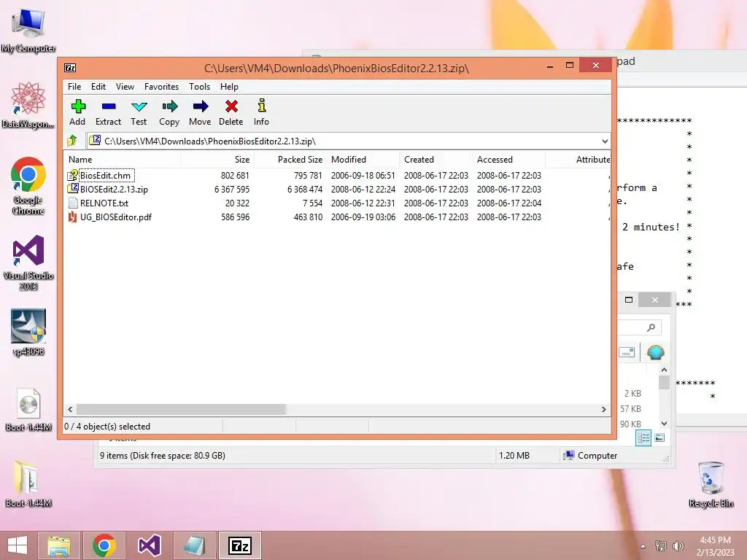Click the address bar path field

tap(348, 141)
